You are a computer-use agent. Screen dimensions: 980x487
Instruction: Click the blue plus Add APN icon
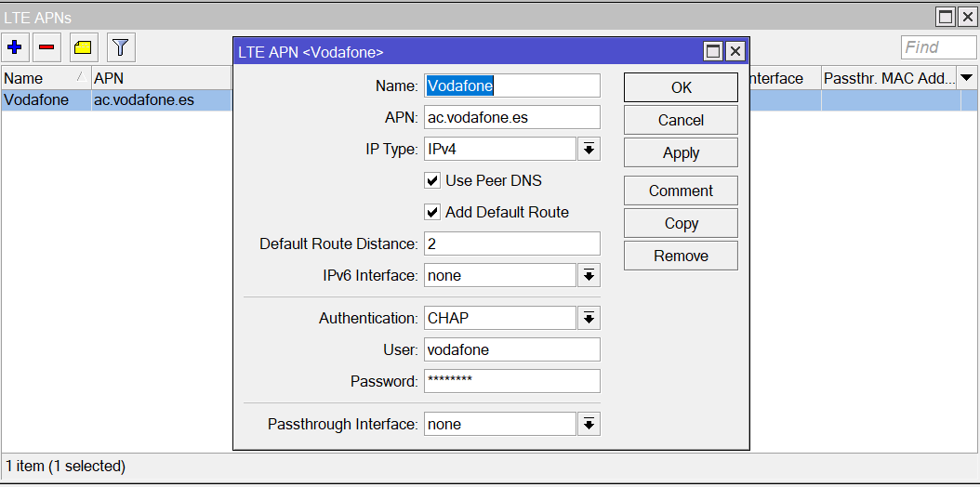[x=14, y=46]
